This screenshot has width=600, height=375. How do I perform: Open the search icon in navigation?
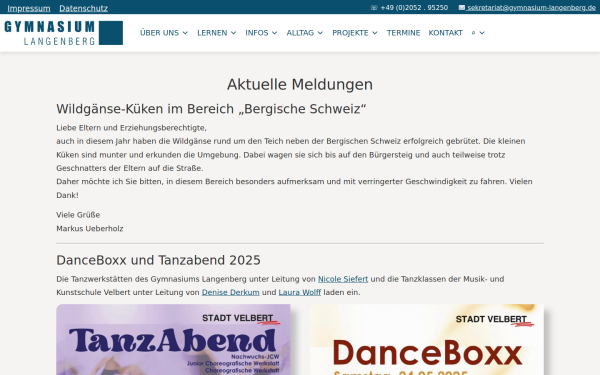pyautogui.click(x=473, y=33)
